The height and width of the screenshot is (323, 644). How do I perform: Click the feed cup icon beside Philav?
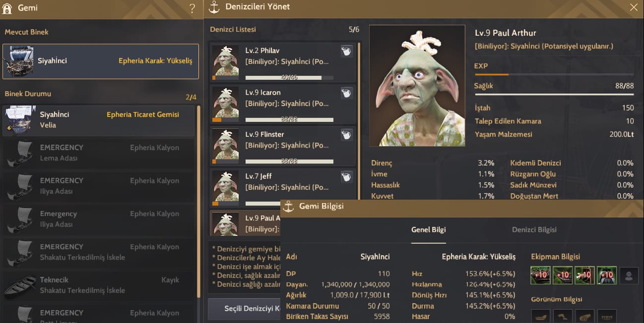pyautogui.click(x=347, y=51)
